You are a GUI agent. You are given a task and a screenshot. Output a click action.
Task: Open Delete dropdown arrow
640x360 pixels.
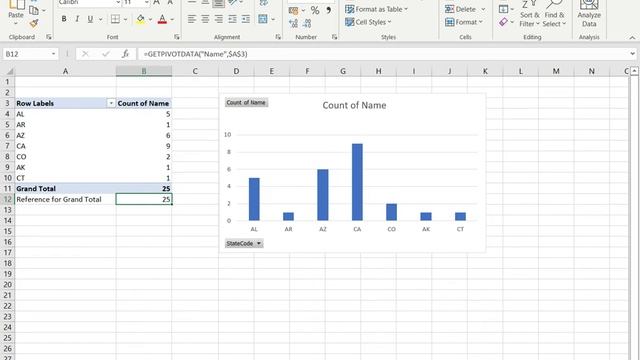[x=483, y=9]
